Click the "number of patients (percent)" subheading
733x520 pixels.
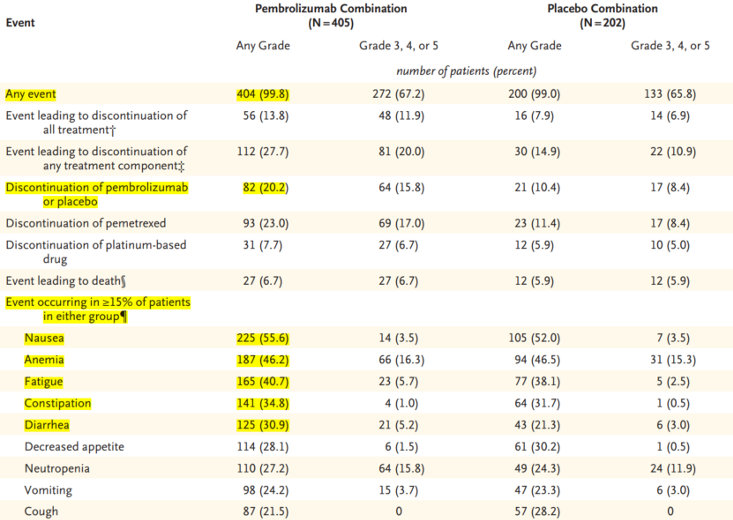(466, 71)
